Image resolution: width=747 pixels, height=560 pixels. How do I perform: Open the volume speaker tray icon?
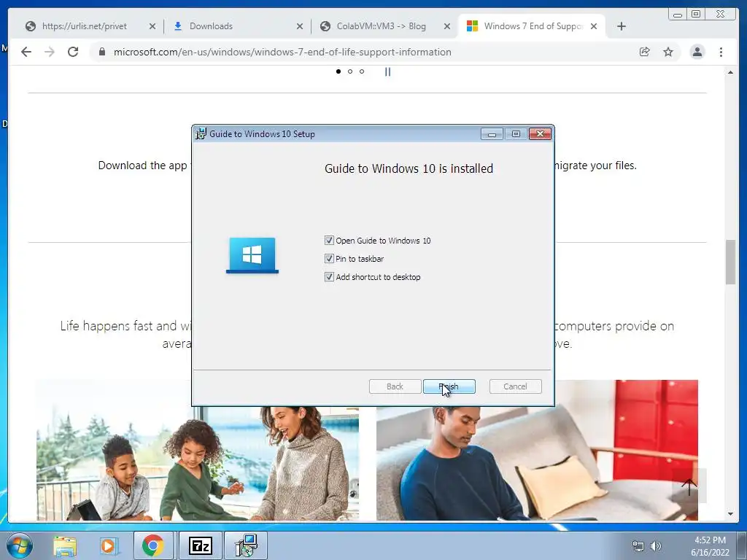pyautogui.click(x=656, y=546)
